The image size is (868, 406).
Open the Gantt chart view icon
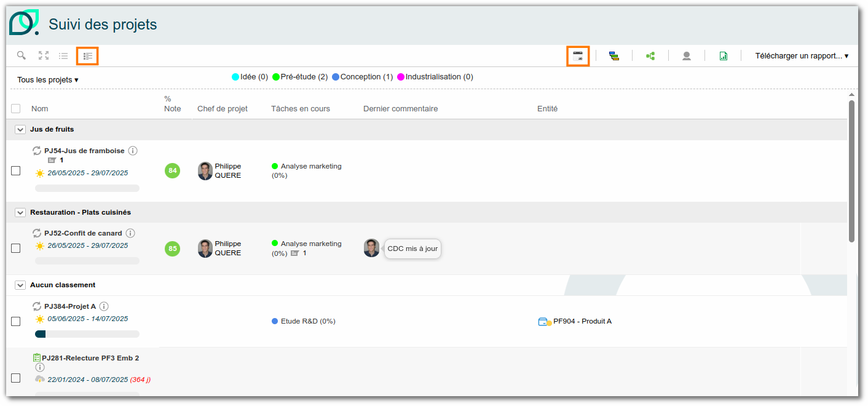tap(614, 56)
